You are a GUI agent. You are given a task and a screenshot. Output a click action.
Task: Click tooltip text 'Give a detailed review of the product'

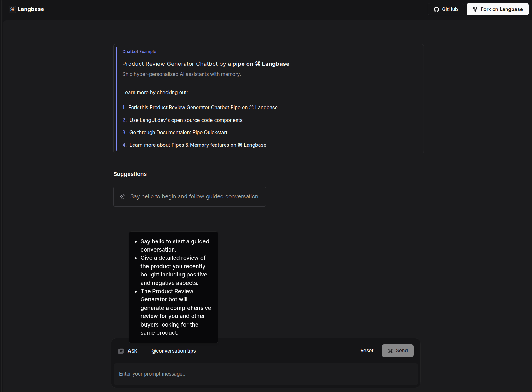[x=174, y=270]
